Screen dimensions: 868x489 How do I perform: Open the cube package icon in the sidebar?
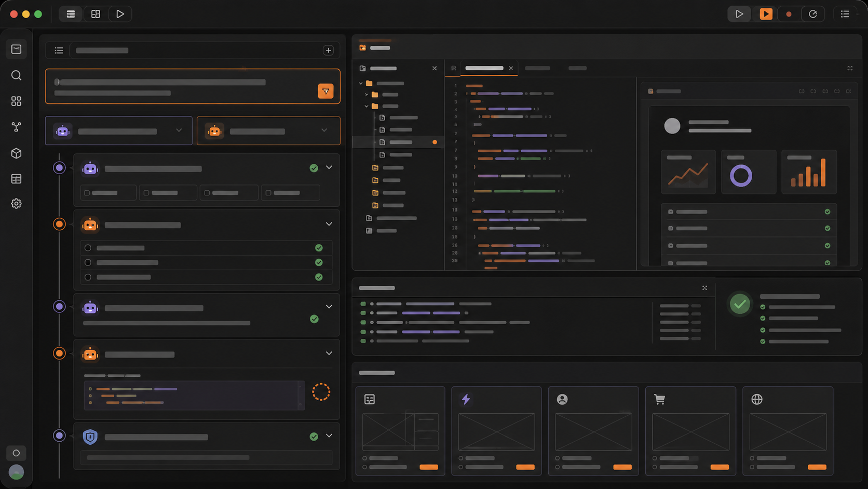pos(16,153)
